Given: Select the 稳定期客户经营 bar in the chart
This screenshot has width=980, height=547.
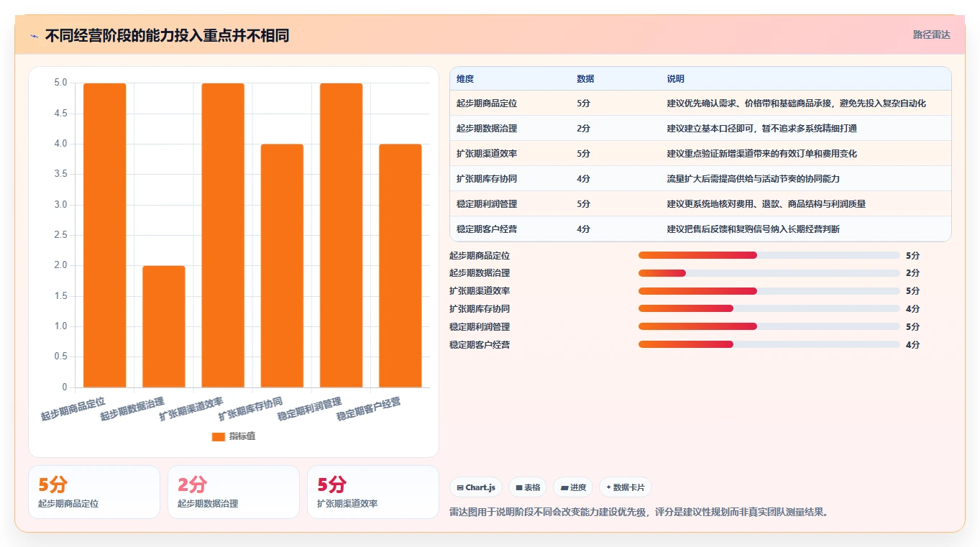Looking at the screenshot, I should pos(400,266).
